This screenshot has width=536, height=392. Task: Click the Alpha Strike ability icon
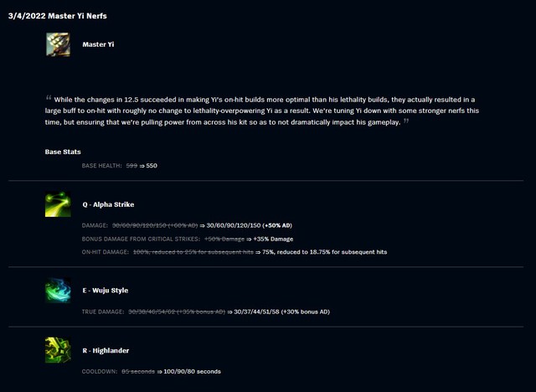(57, 204)
